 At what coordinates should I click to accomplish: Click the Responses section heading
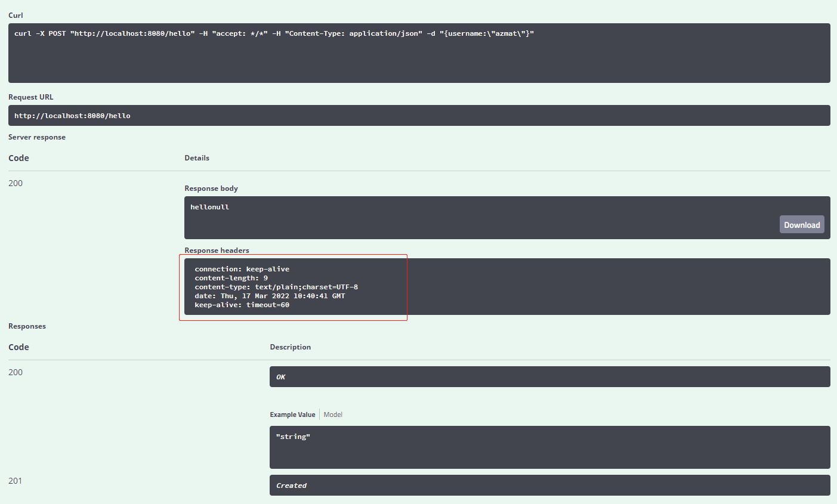27,326
